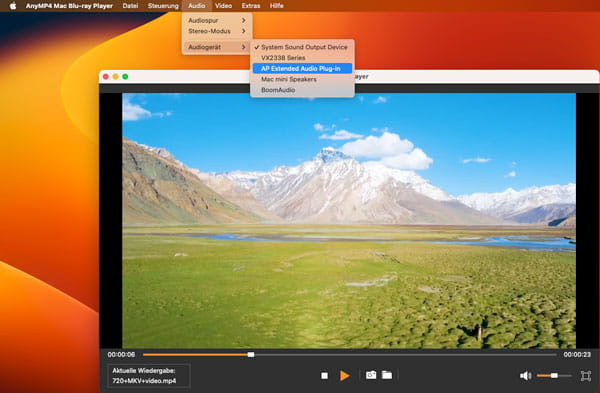This screenshot has height=393, width=600.
Task: Mute audio with the speaker icon
Action: 525,376
